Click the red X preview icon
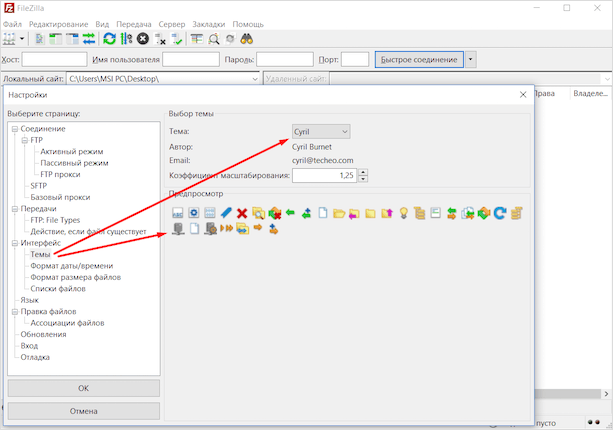 242,213
